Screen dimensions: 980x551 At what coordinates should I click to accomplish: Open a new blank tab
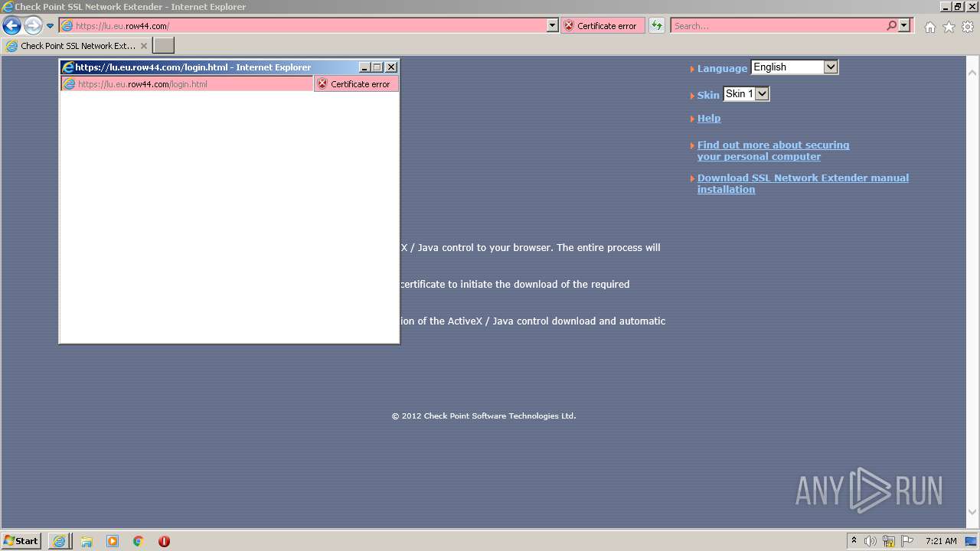pyautogui.click(x=164, y=46)
